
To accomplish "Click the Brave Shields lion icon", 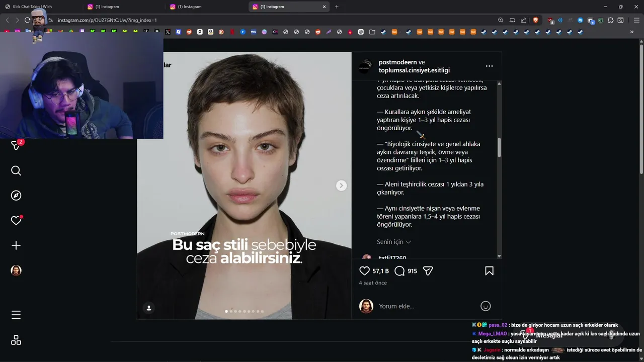I will coord(535,20).
